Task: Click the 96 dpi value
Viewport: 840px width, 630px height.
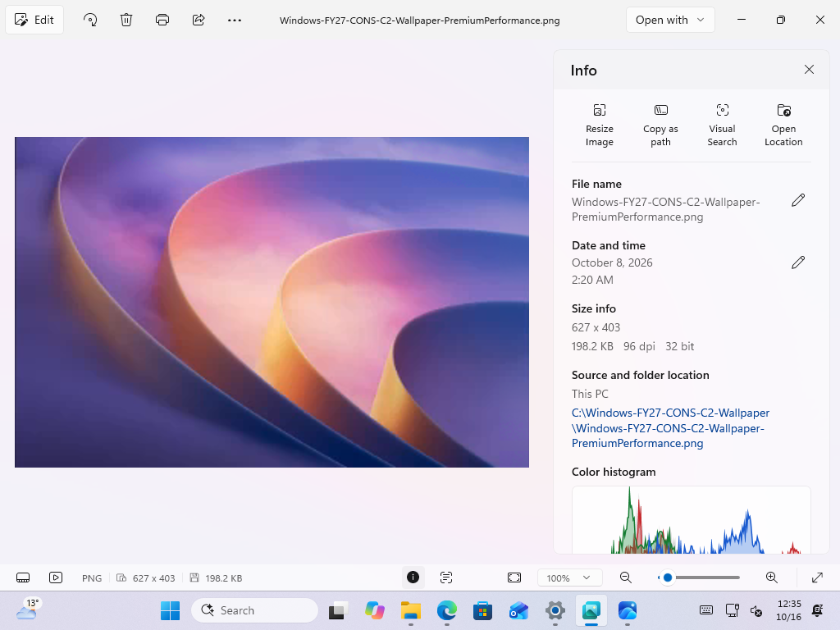Action: pyautogui.click(x=639, y=346)
